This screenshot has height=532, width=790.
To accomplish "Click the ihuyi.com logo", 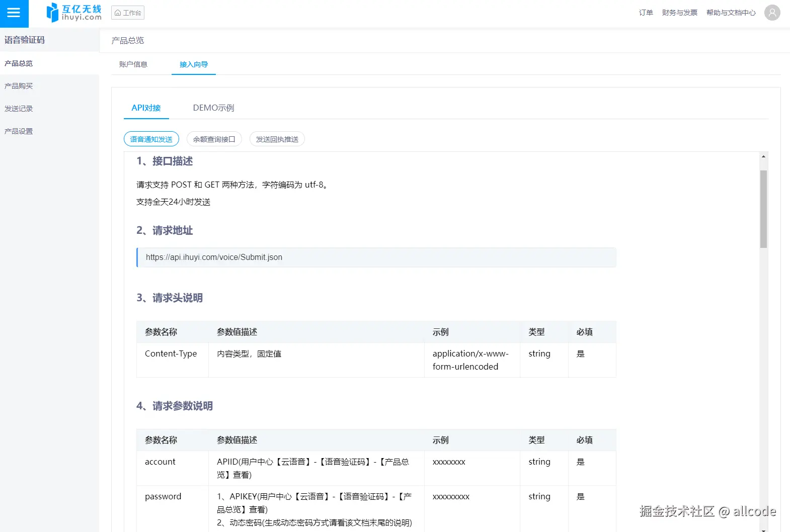I will pos(74,13).
